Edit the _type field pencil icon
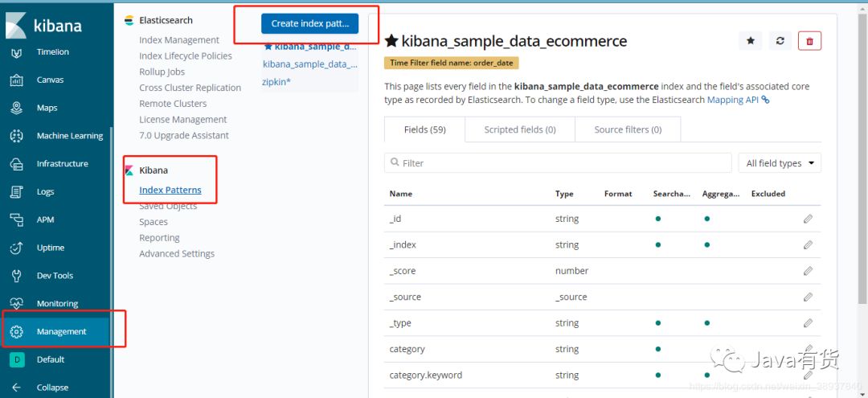The width and height of the screenshot is (868, 398). [x=809, y=322]
